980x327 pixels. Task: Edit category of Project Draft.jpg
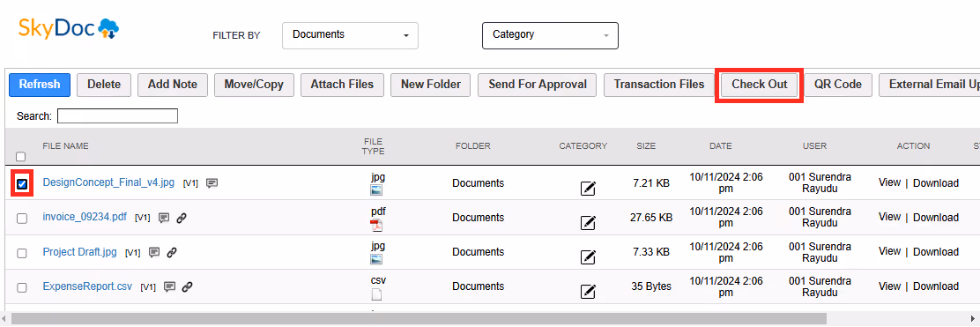tap(588, 256)
